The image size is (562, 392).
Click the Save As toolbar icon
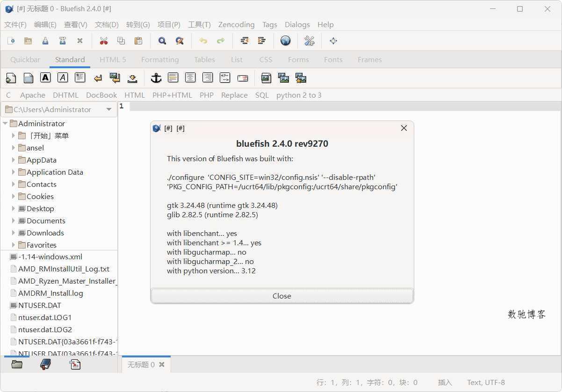pyautogui.click(x=63, y=41)
